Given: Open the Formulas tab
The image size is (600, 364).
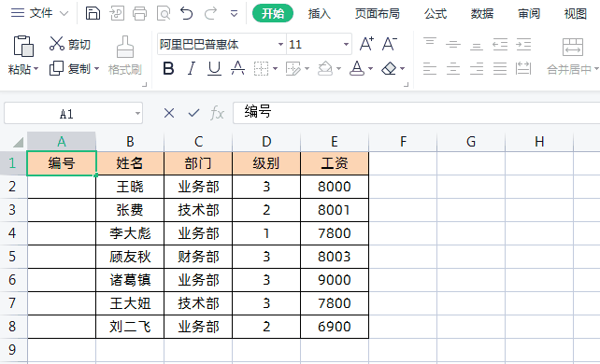Looking at the screenshot, I should pyautogui.click(x=436, y=14).
